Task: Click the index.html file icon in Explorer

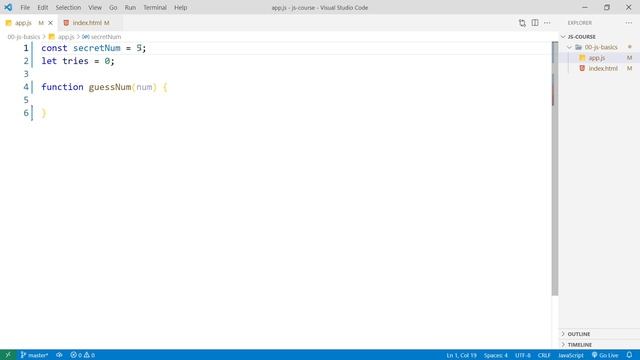Action: 582,69
